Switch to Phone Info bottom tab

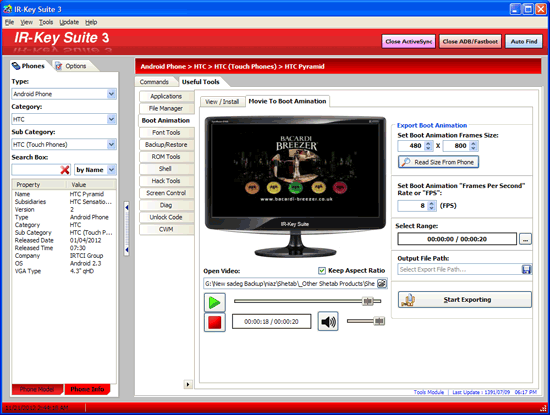87,389
